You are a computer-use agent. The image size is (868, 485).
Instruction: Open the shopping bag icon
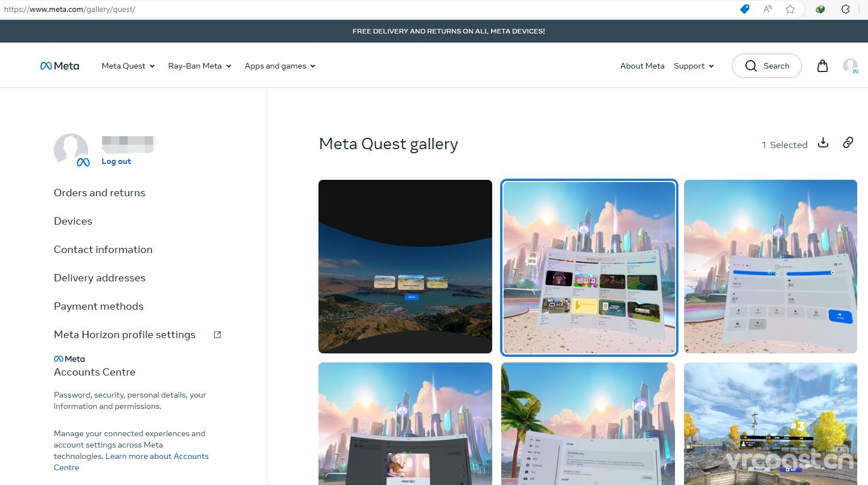(x=822, y=66)
